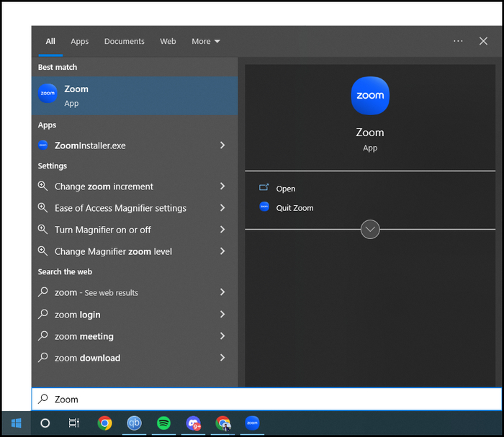Open Task View from the taskbar
This screenshot has height=437, width=504.
coord(74,423)
